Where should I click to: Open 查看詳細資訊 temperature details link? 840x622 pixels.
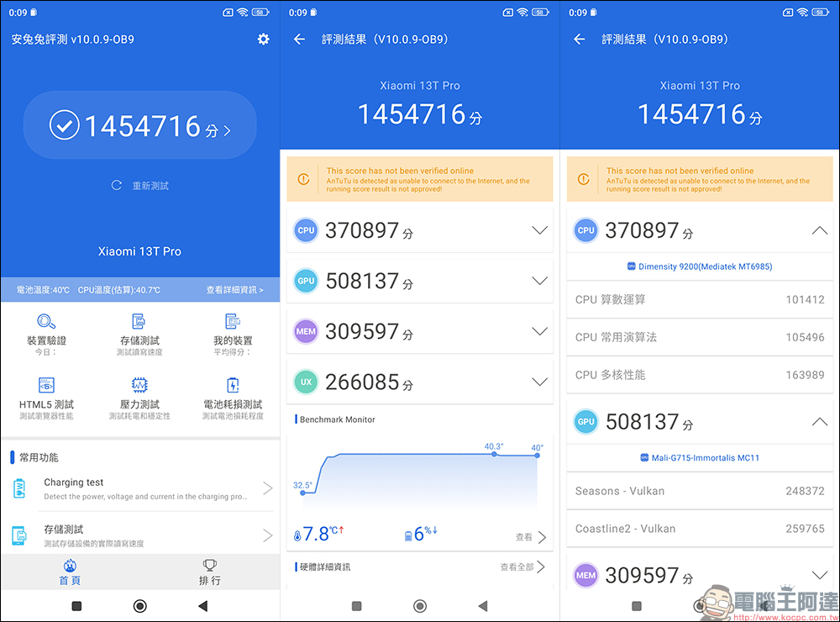[234, 289]
